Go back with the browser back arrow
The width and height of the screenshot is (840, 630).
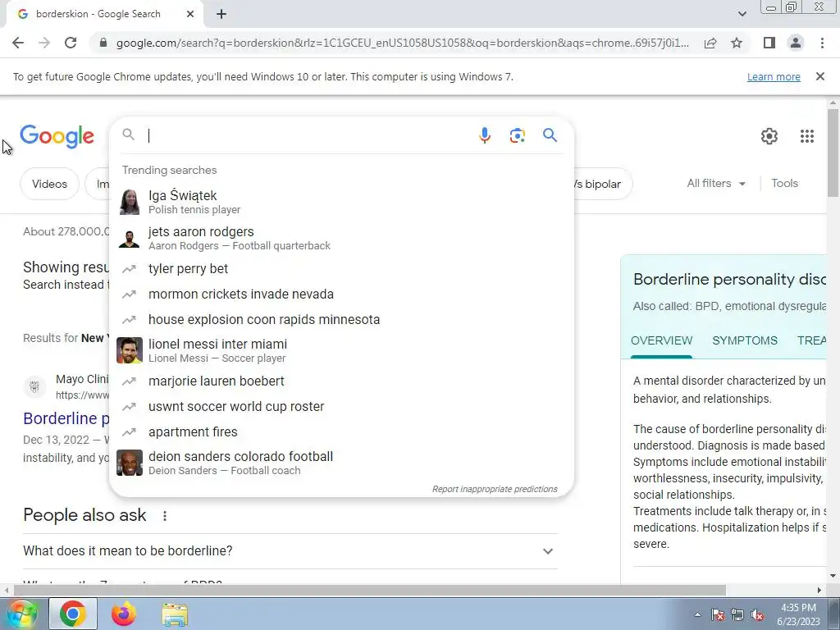pos(18,43)
